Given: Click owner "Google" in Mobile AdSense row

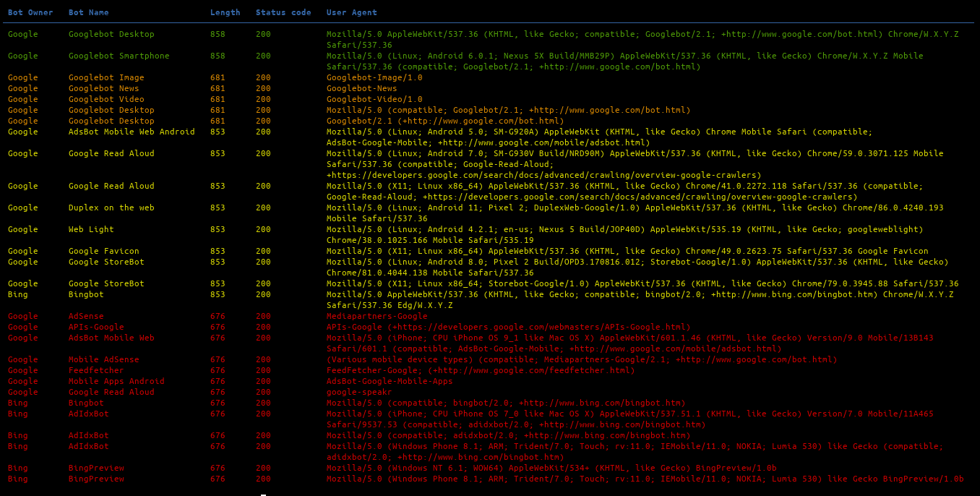Looking at the screenshot, I should tap(23, 359).
